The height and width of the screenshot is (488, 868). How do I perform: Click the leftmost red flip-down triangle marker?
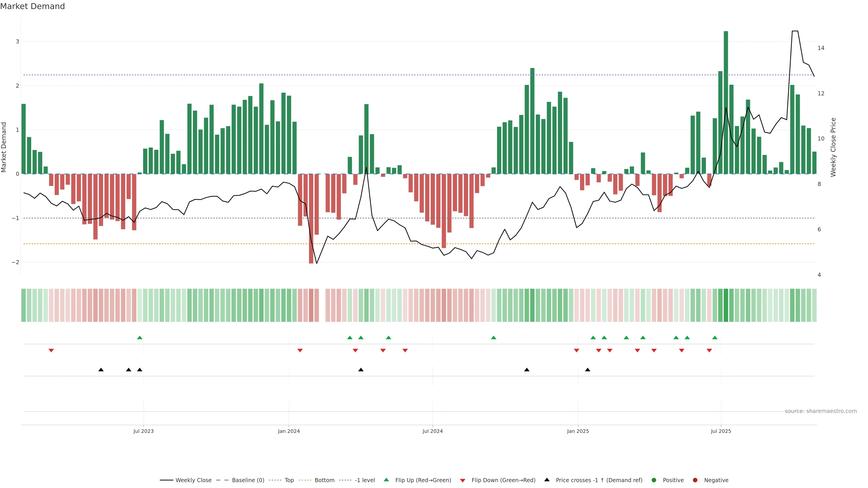[51, 351]
